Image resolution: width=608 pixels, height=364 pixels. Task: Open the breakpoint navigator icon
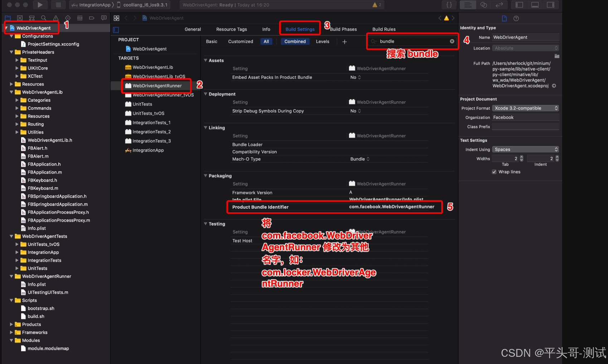click(92, 18)
